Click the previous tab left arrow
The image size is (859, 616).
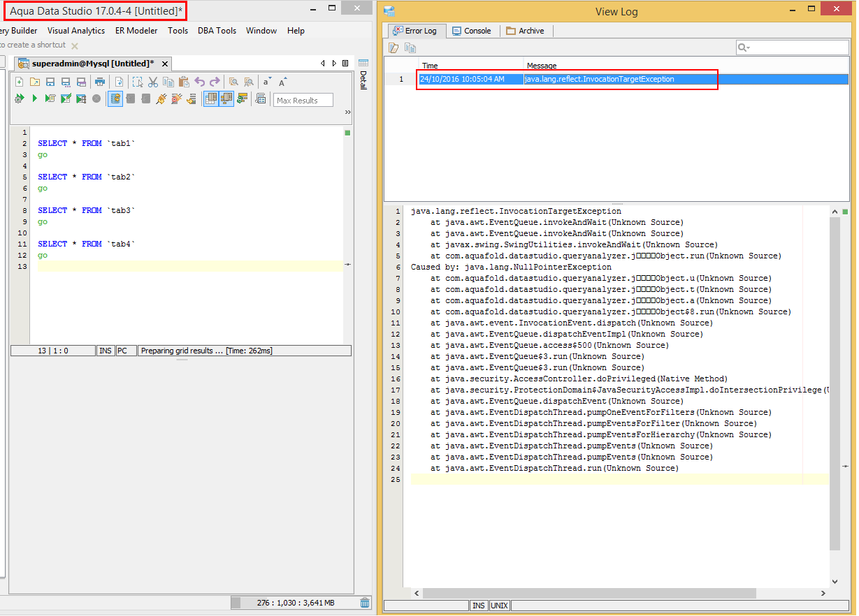tap(323, 64)
